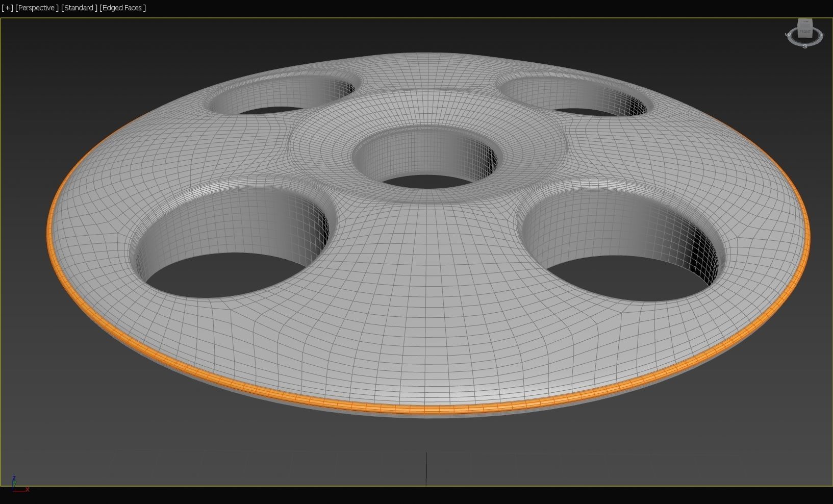Open the [Standard] shading viewport menu

click(x=79, y=8)
